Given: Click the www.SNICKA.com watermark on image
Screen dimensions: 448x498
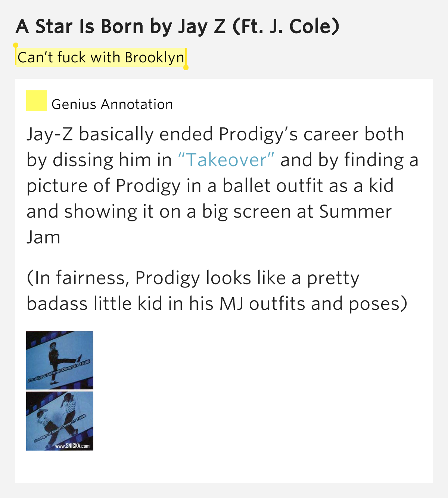Looking at the screenshot, I should coord(72,446).
